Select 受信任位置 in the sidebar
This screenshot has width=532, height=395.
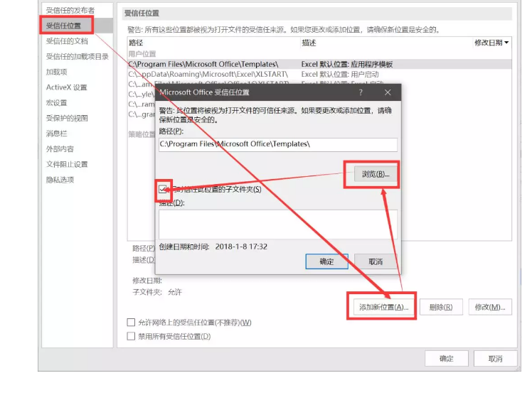coord(63,26)
